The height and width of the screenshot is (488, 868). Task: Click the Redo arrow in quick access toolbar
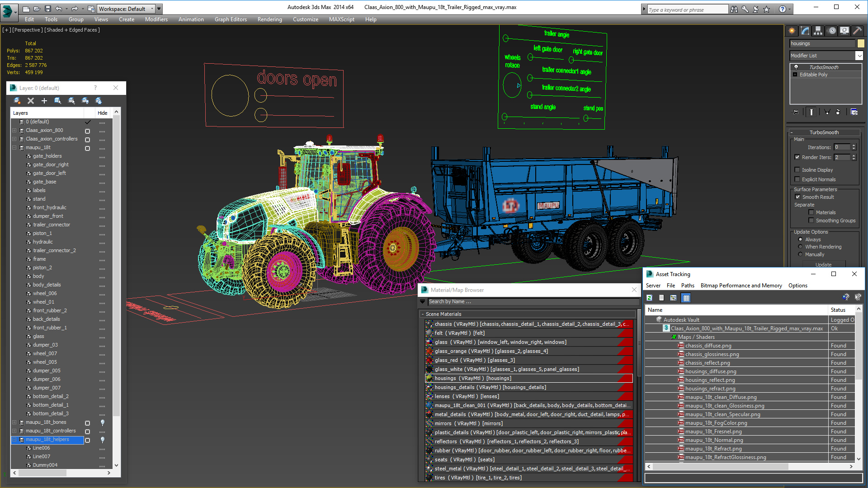(75, 9)
